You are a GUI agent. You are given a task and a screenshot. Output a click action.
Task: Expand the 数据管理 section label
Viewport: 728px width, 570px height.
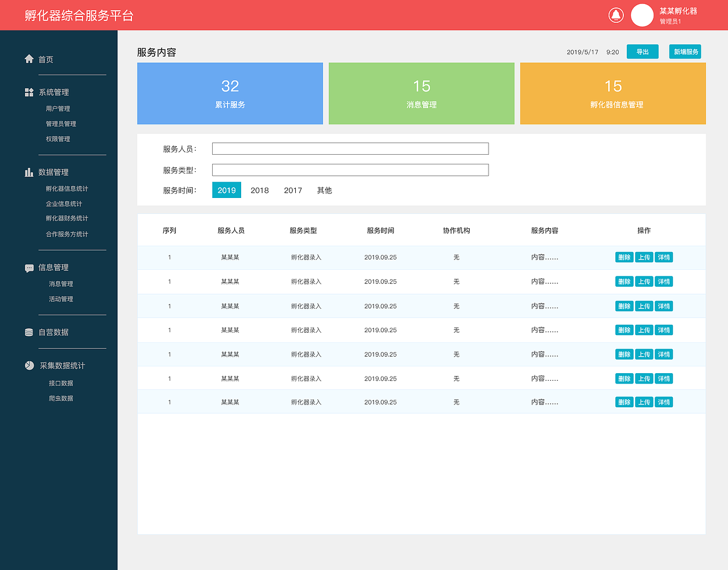pyautogui.click(x=53, y=172)
